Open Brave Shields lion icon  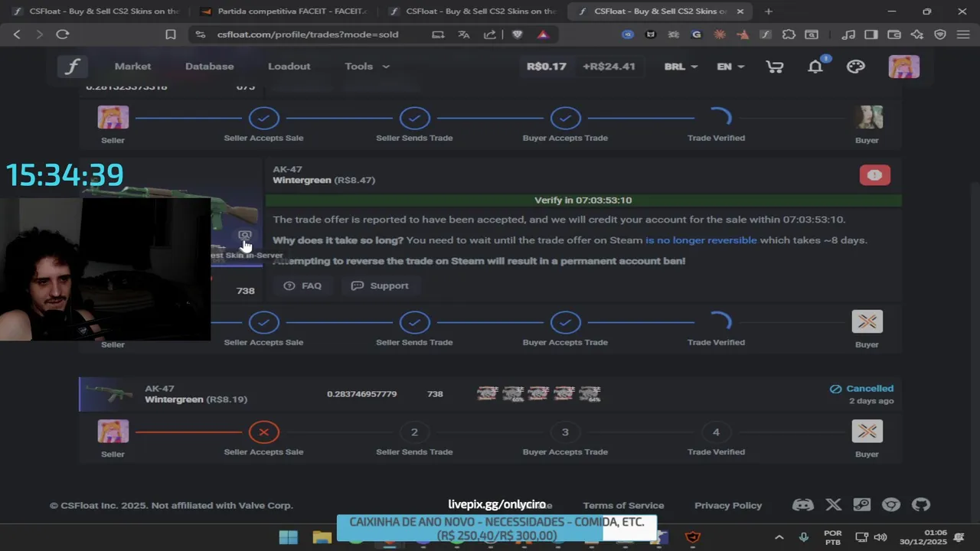(517, 34)
